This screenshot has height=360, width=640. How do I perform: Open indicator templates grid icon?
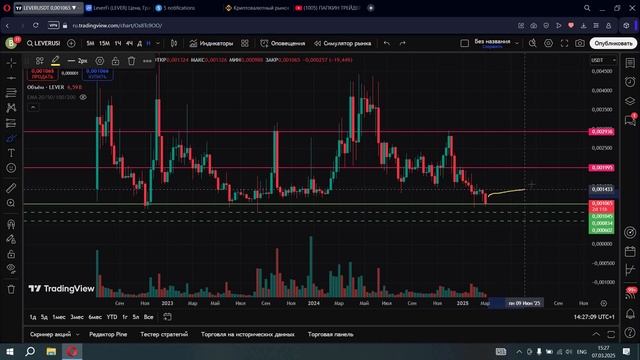(244, 43)
